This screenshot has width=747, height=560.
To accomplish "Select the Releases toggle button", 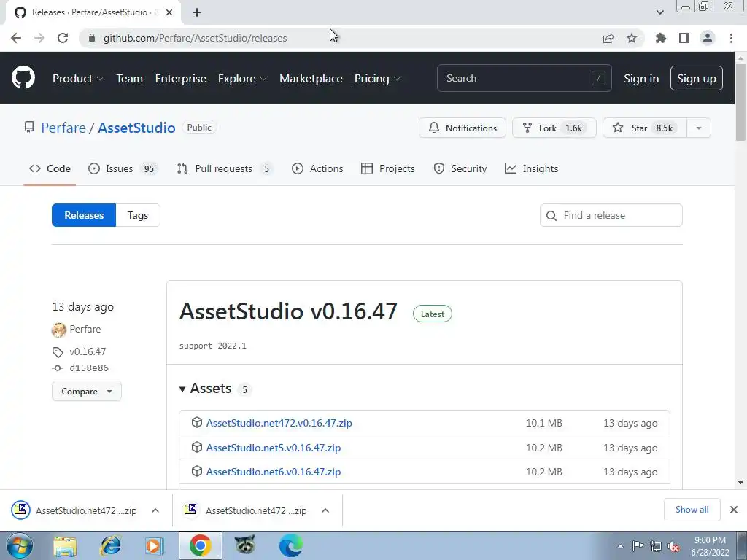I will 84,215.
